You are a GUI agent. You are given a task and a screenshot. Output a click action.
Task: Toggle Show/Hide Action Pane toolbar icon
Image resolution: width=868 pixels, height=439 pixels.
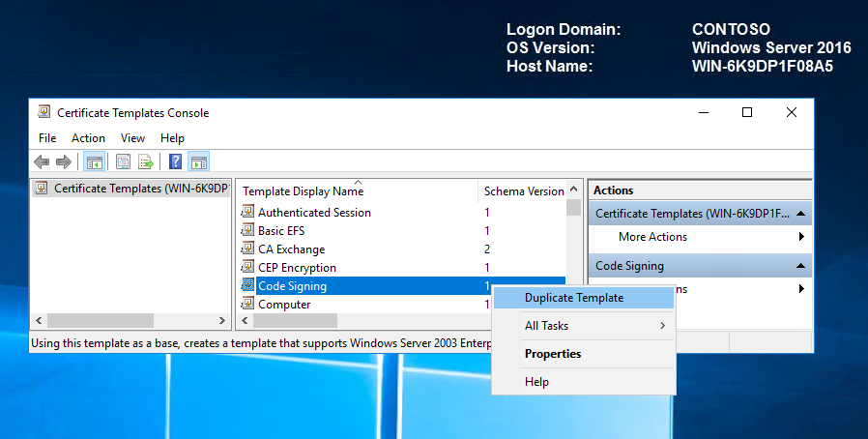pyautogui.click(x=199, y=162)
